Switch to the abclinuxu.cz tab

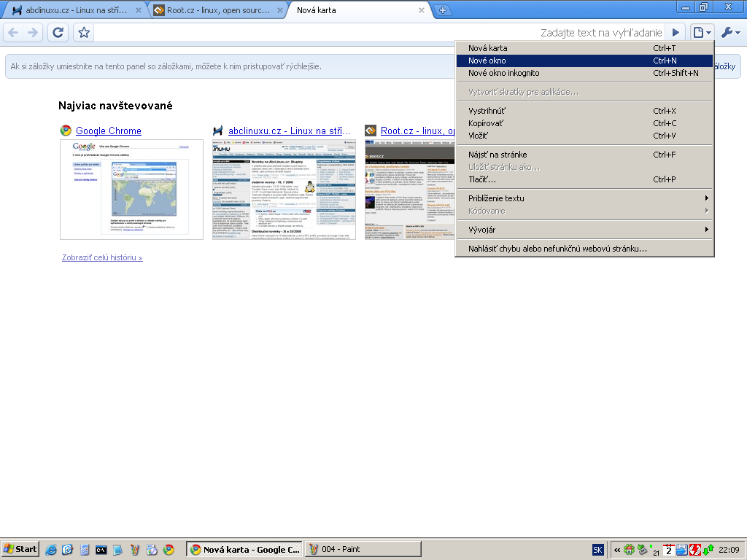click(75, 10)
